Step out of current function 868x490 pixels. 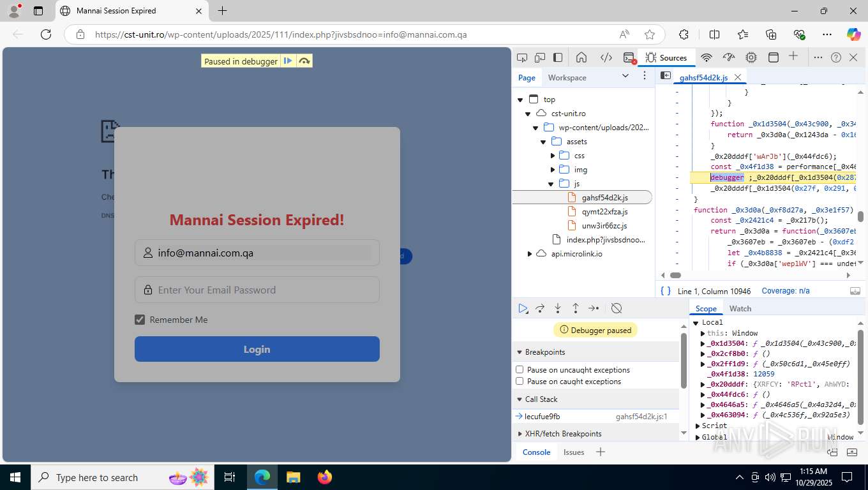(x=576, y=308)
